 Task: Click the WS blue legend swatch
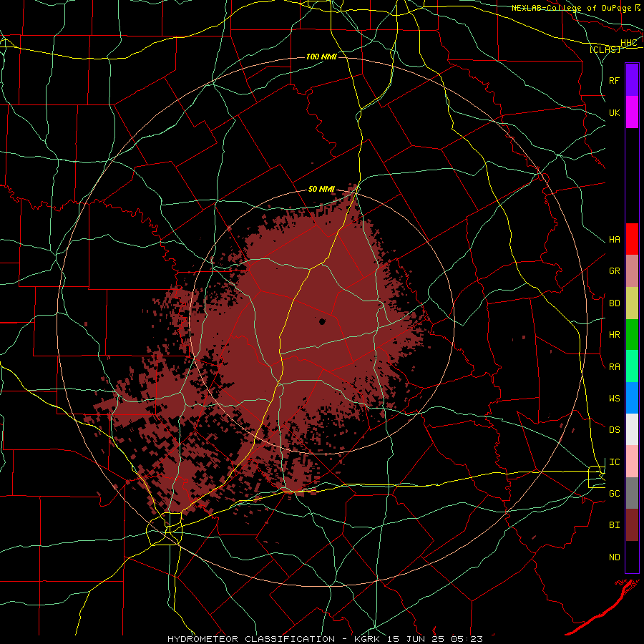pos(632,398)
